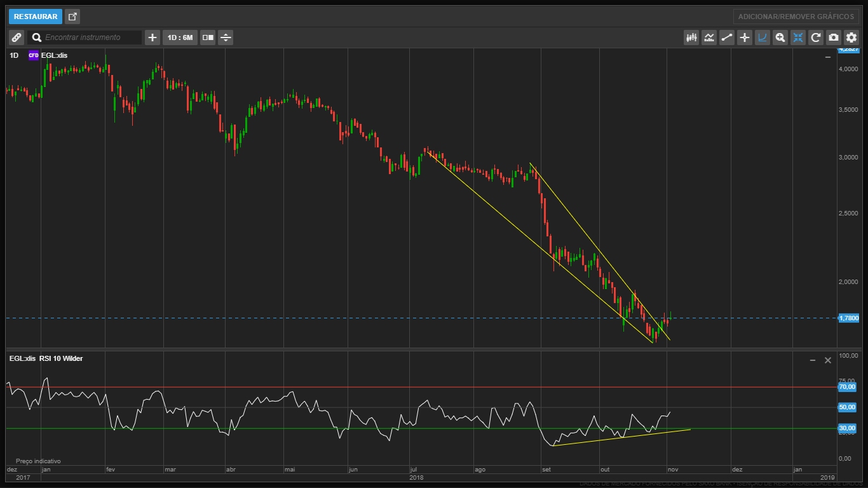Image resolution: width=868 pixels, height=488 pixels.
Task: Enable the crosshair cursor tool
Action: click(745, 37)
